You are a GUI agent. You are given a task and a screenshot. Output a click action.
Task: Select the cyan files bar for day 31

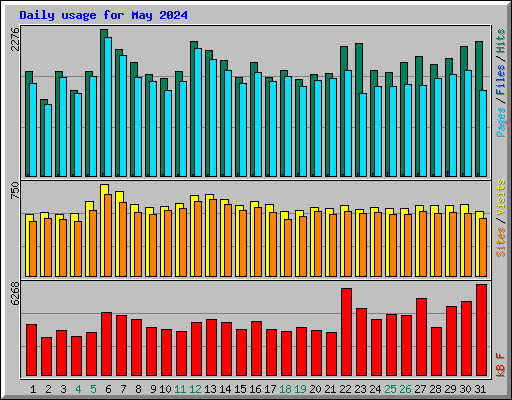click(483, 133)
